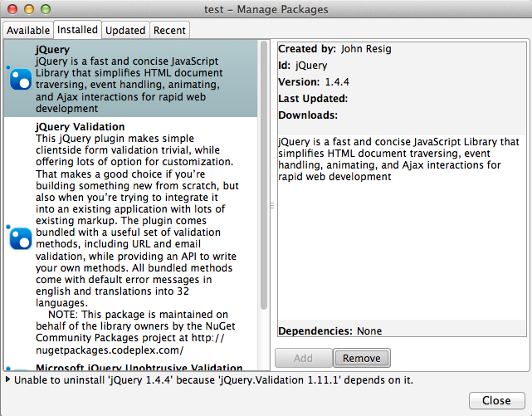Click the split pane divider handle
Screen dimensions: 532x416
[x=271, y=206]
